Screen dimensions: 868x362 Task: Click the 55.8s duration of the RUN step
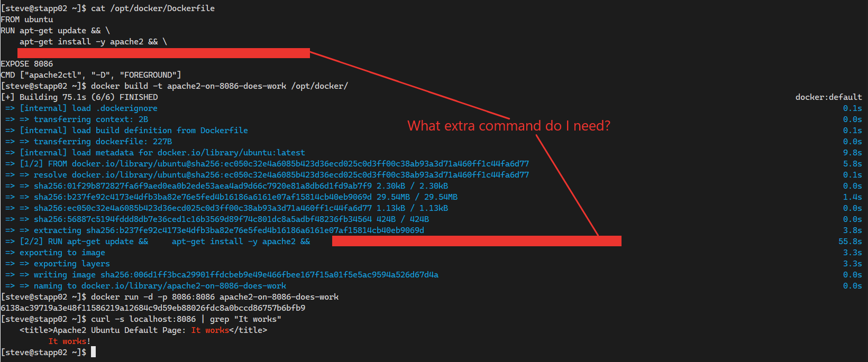coord(850,242)
